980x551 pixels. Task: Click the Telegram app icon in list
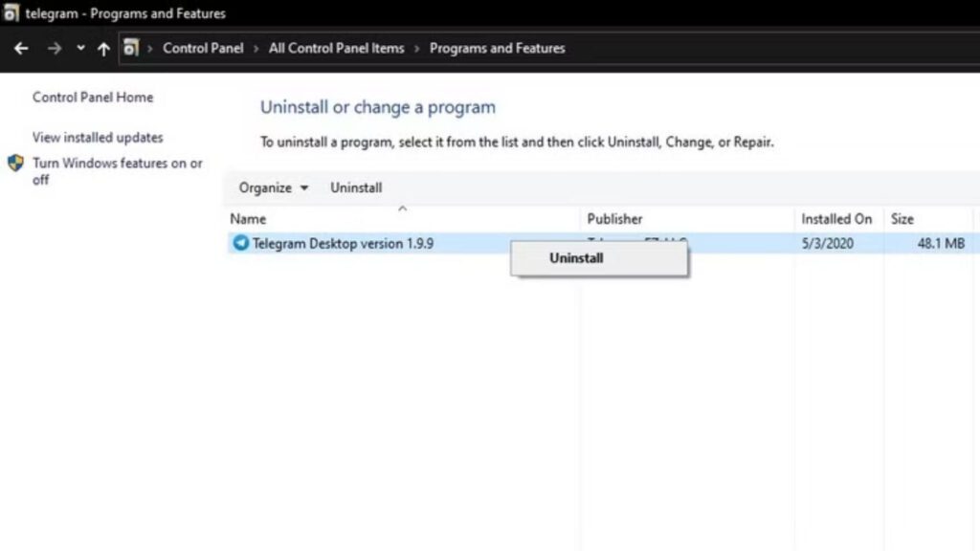click(240, 243)
